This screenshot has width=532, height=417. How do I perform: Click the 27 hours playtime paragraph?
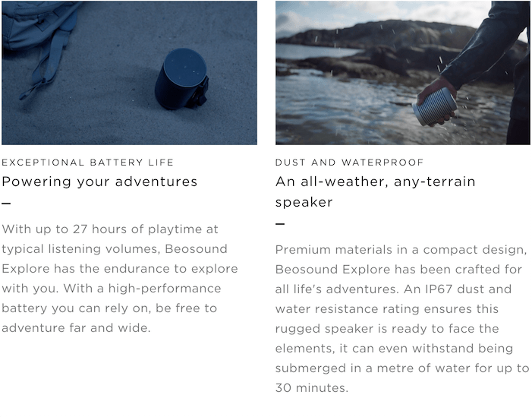pyautogui.click(x=120, y=279)
